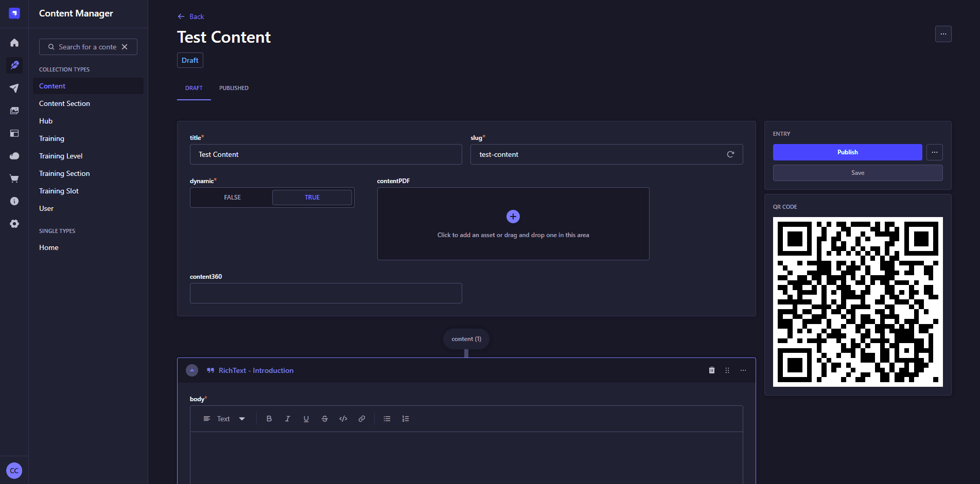Apply bold formatting in body editor
The height and width of the screenshot is (484, 980).
click(269, 419)
